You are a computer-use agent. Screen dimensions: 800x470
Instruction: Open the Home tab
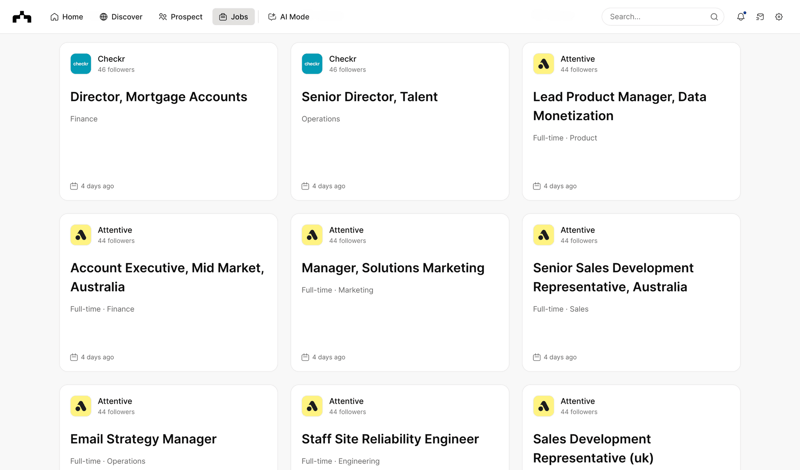coord(67,17)
